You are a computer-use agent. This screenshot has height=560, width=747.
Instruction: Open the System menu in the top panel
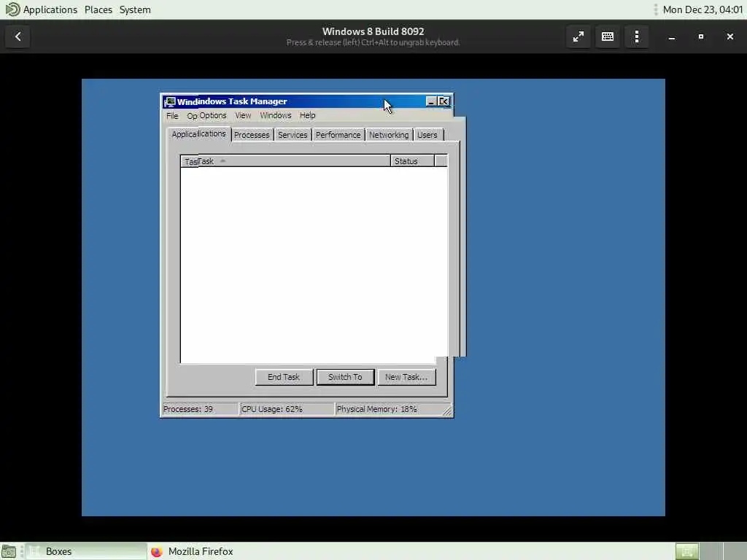pyautogui.click(x=135, y=9)
